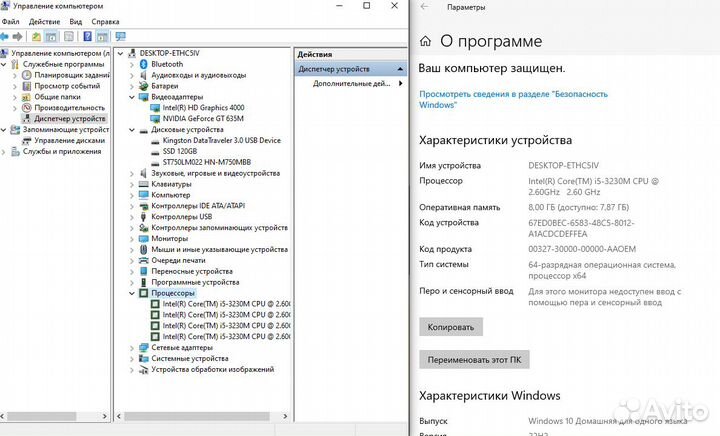Open the Вид menu

pos(76,22)
